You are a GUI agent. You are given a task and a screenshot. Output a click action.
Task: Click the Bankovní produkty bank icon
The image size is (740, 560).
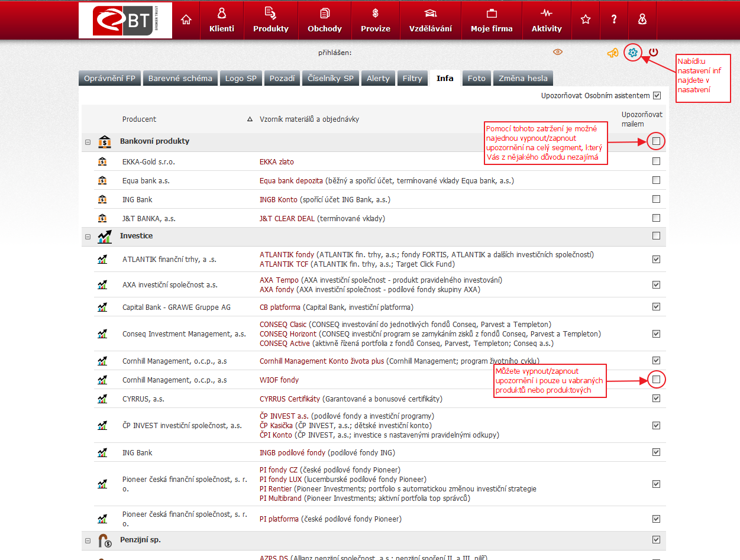(104, 141)
